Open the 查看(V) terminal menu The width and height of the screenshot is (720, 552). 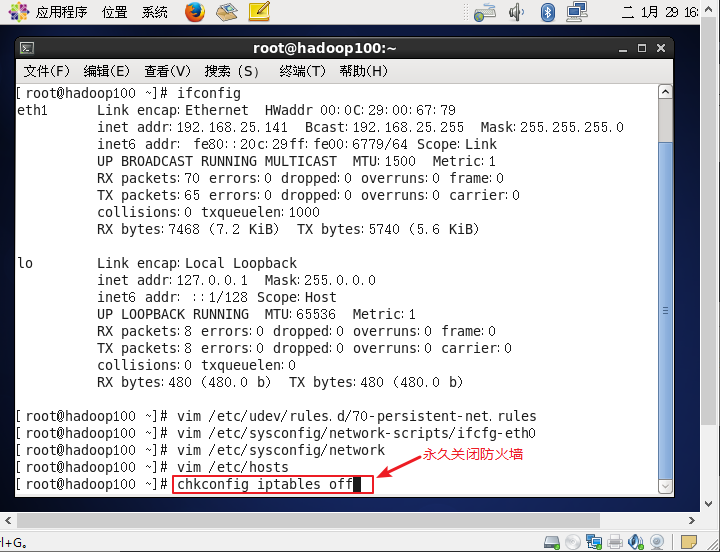(x=167, y=71)
